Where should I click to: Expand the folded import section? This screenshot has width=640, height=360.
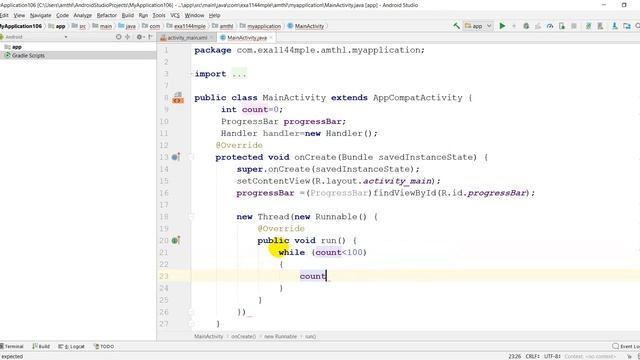(x=191, y=74)
